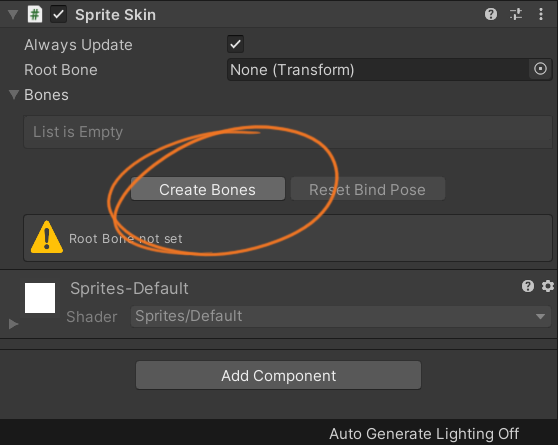
Task: Click the yellow warning triangle icon
Action: [x=47, y=237]
